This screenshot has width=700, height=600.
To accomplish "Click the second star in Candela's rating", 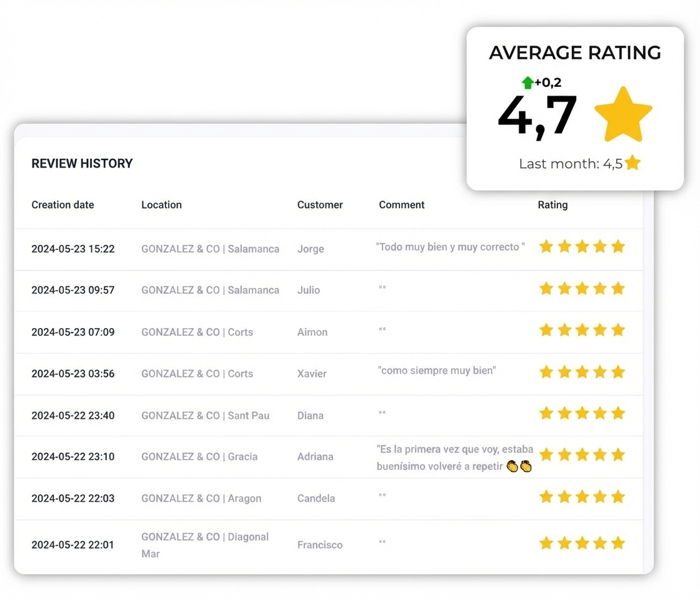I will (x=564, y=497).
